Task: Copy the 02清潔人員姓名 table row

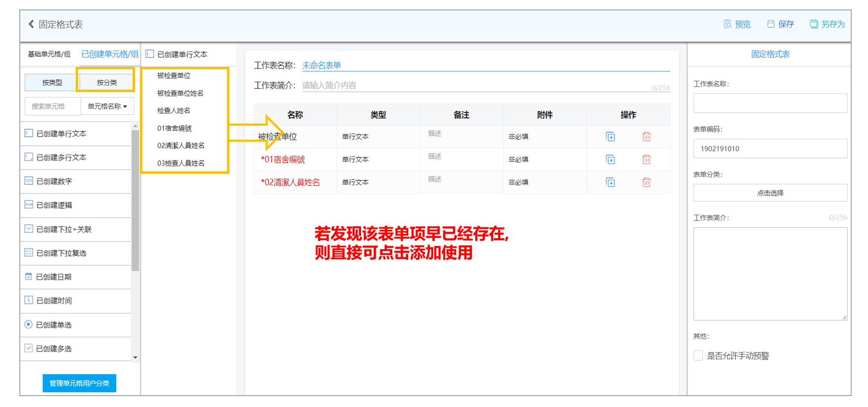Action: tap(610, 182)
